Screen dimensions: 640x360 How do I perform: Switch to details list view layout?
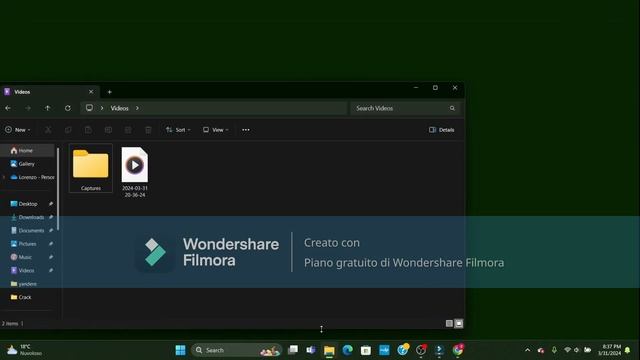point(449,323)
